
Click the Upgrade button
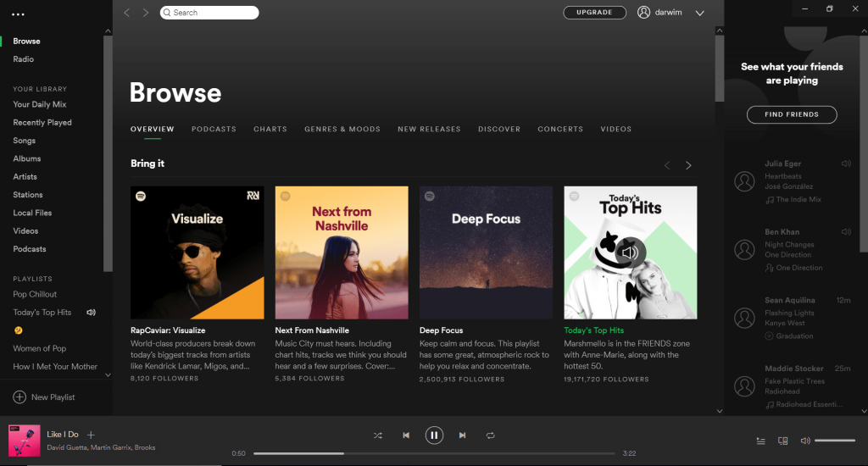pyautogui.click(x=594, y=13)
